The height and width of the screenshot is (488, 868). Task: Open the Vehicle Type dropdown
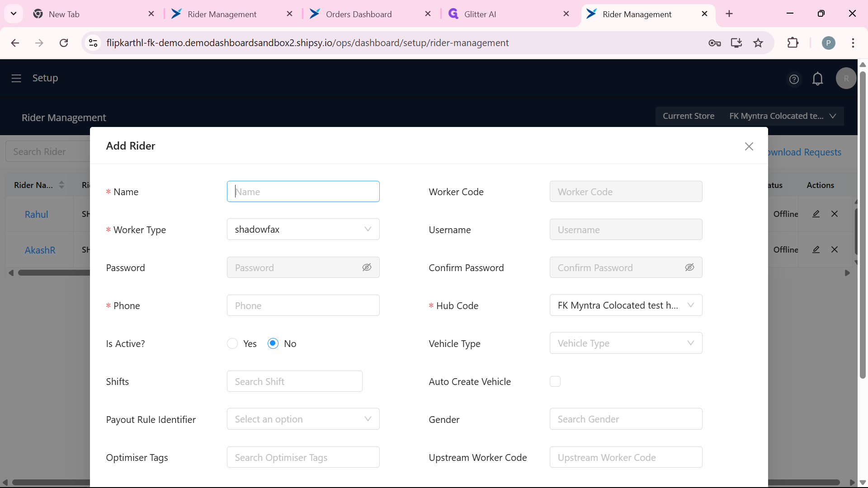click(x=626, y=343)
